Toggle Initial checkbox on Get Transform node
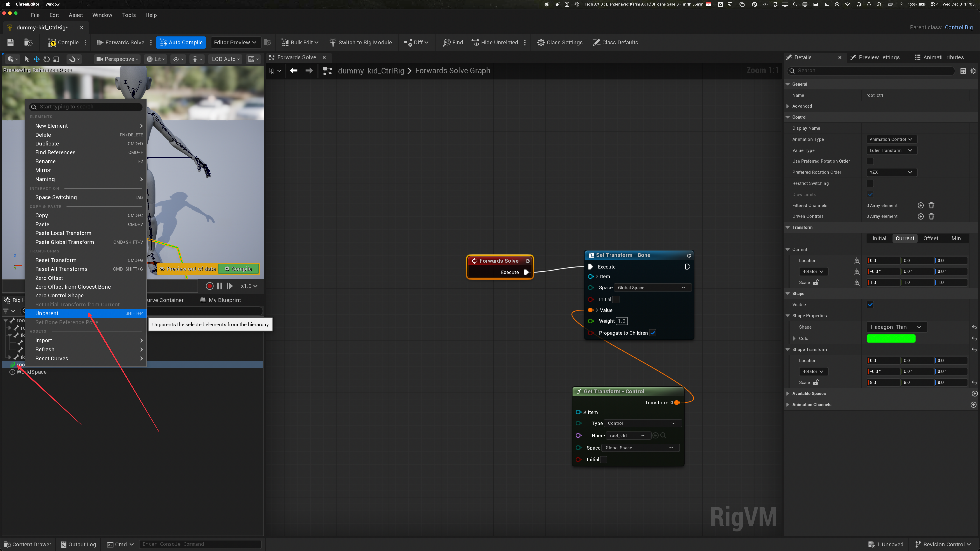This screenshot has height=551, width=980. click(604, 460)
